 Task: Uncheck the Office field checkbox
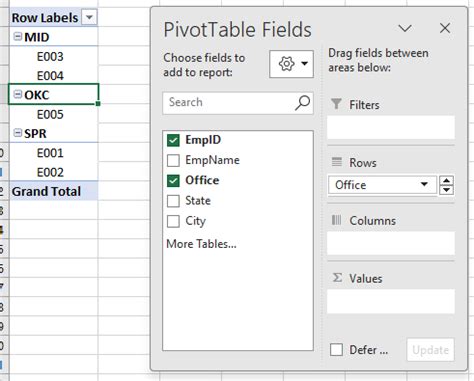pos(173,181)
